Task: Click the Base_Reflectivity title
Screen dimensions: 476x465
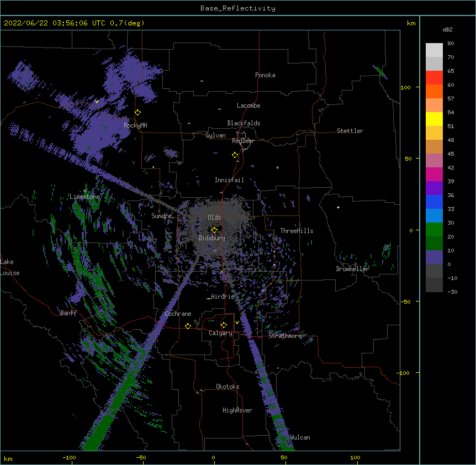Action: pyautogui.click(x=238, y=8)
